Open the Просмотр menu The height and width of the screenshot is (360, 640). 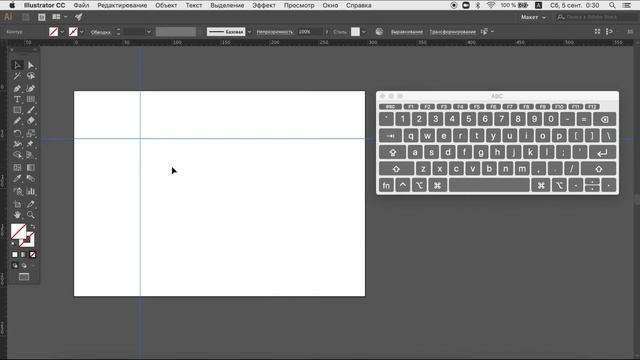299,5
